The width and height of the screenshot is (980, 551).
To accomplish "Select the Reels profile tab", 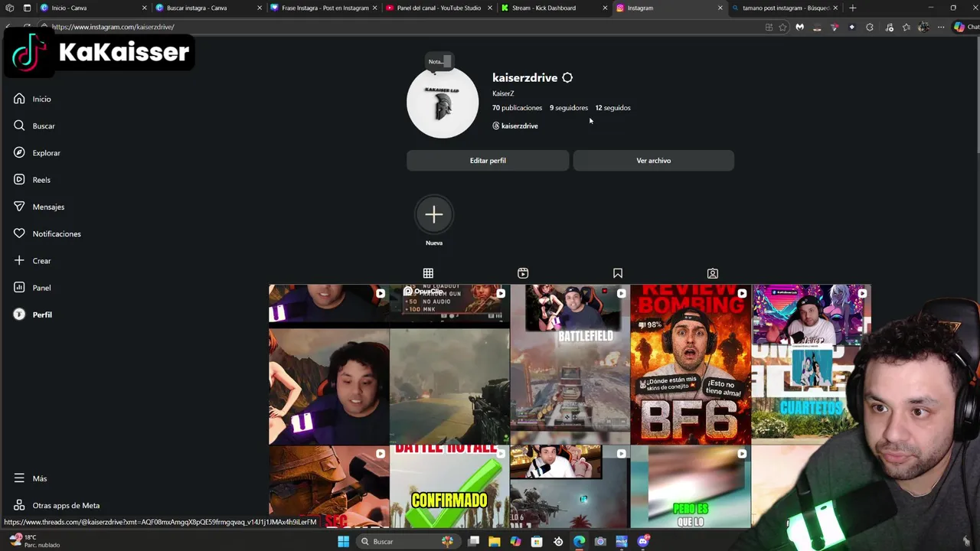I will point(523,273).
